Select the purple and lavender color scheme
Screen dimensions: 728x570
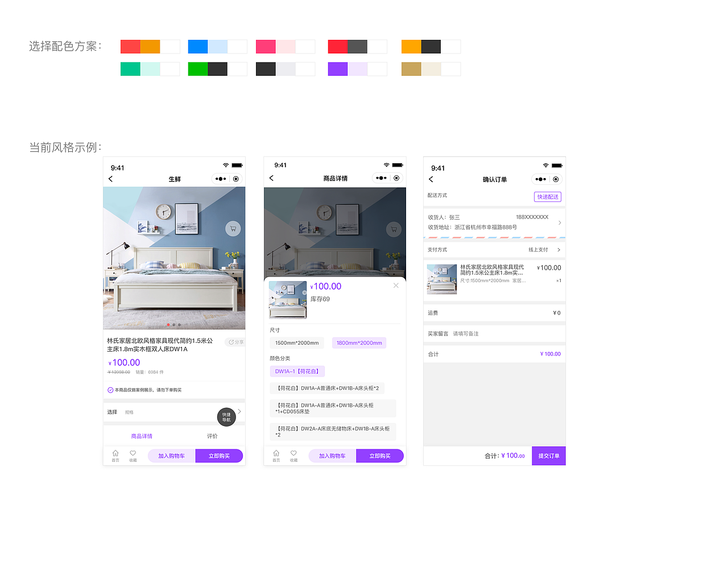358,69
